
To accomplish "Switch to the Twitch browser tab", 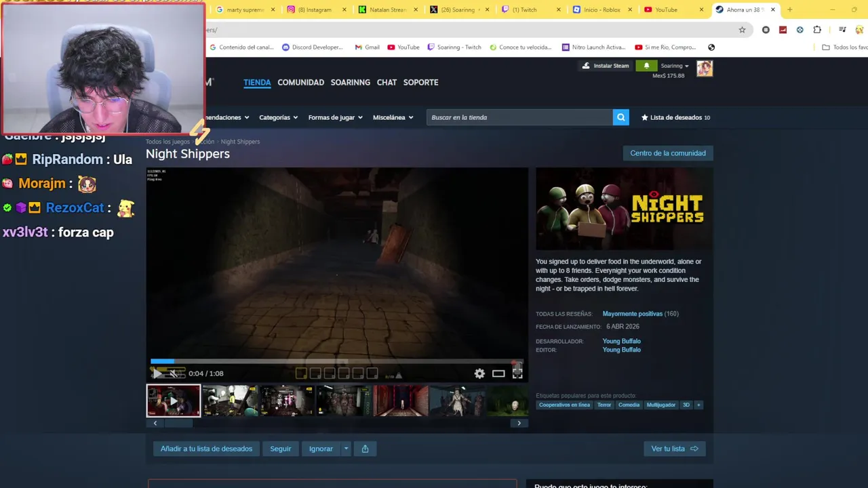I will (531, 9).
